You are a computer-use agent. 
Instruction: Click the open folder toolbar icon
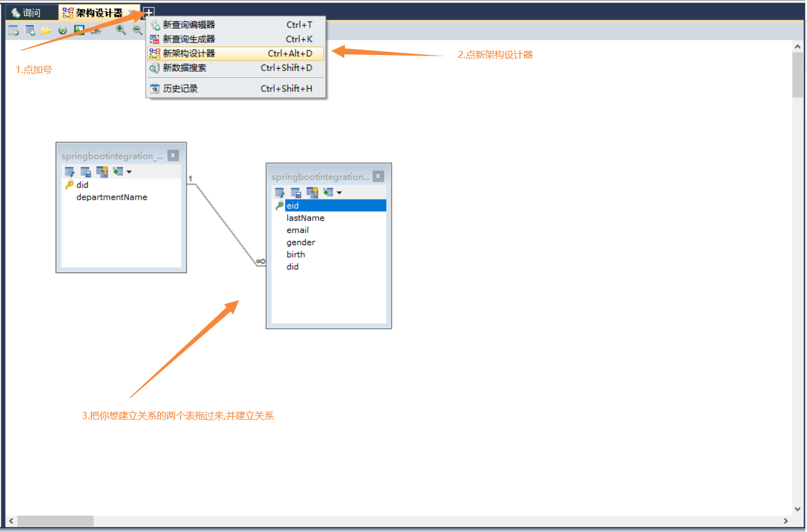click(x=46, y=30)
